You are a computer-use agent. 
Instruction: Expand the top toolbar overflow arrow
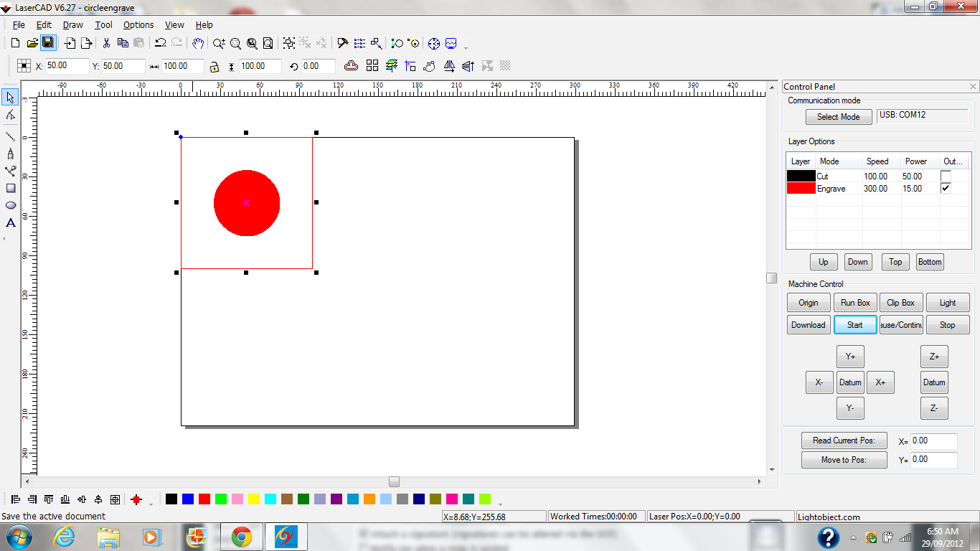pyautogui.click(x=466, y=48)
